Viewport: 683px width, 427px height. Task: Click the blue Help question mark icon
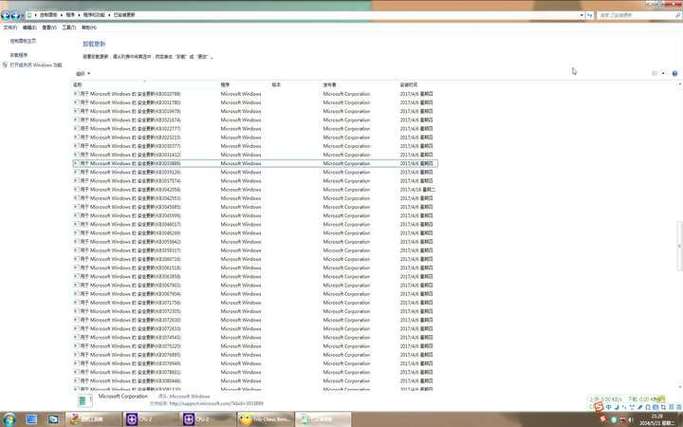pyautogui.click(x=675, y=74)
